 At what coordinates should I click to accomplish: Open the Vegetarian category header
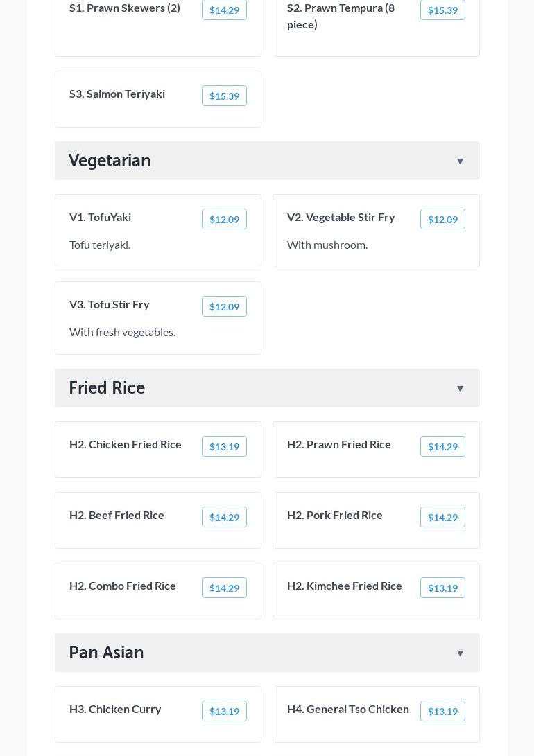pos(110,161)
